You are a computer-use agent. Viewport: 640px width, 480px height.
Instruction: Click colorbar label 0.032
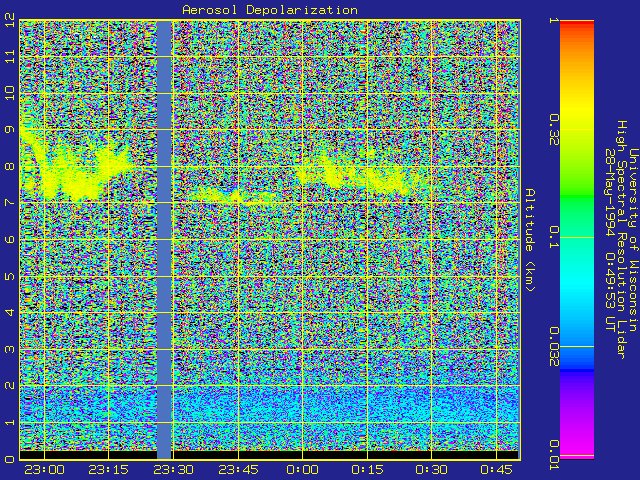[x=554, y=347]
